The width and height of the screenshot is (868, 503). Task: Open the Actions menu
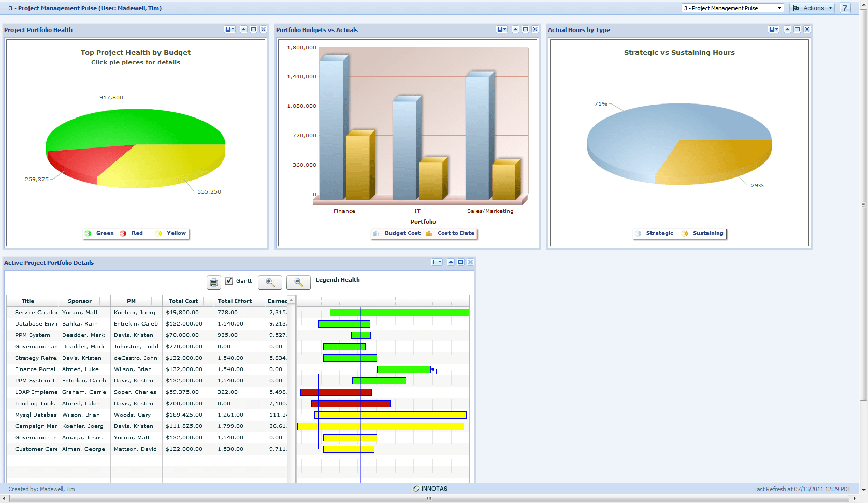(812, 8)
